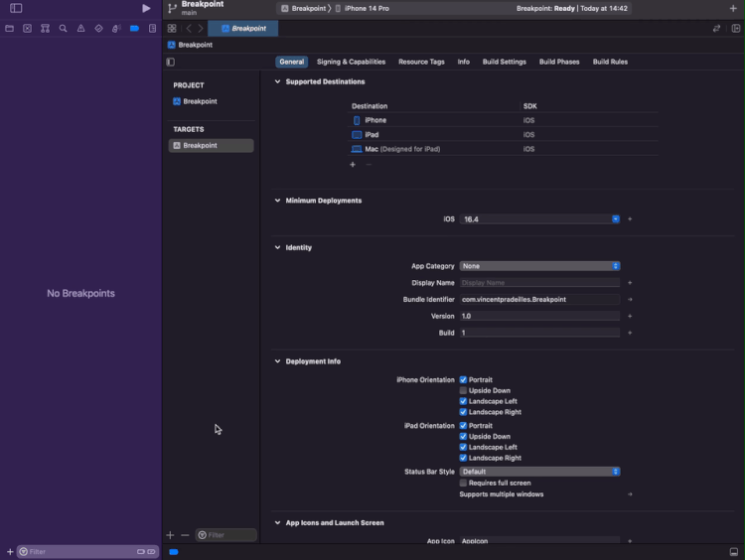Image resolution: width=745 pixels, height=560 pixels.
Task: Open the Report navigator
Action: (153, 29)
